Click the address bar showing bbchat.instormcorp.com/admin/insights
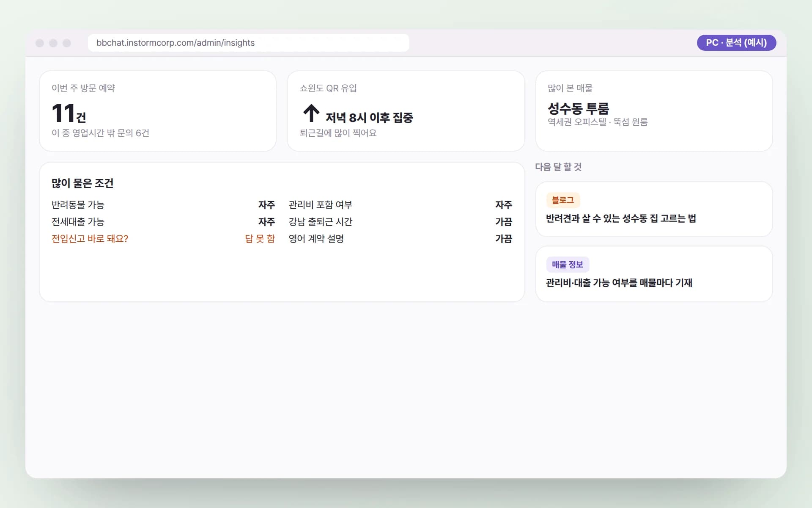The width and height of the screenshot is (812, 508). point(248,43)
